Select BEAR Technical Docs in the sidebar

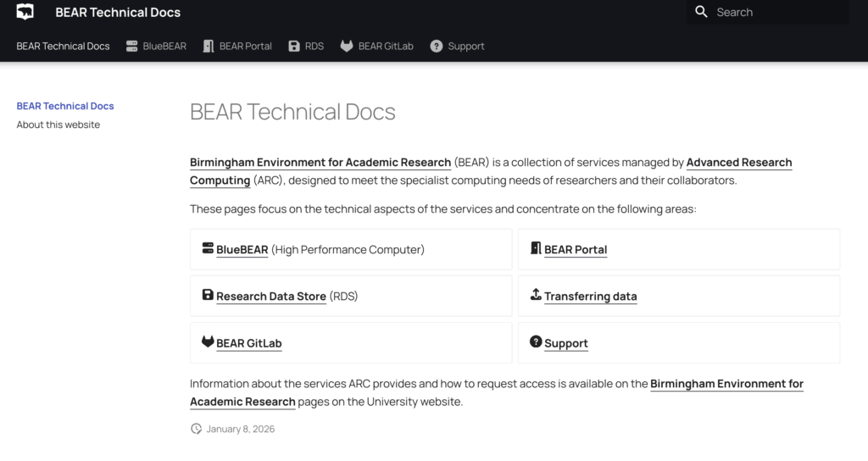click(x=65, y=106)
